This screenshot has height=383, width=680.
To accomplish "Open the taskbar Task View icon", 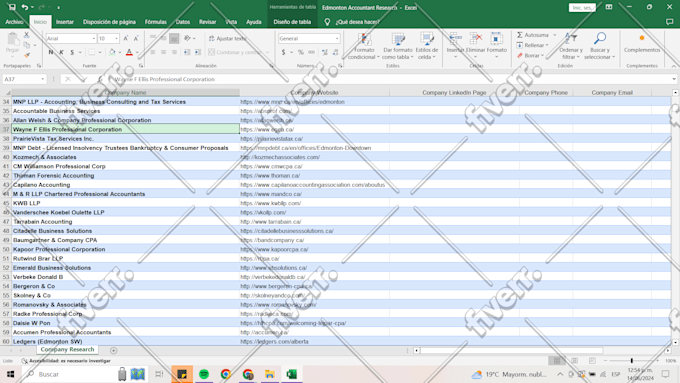I will point(160,374).
